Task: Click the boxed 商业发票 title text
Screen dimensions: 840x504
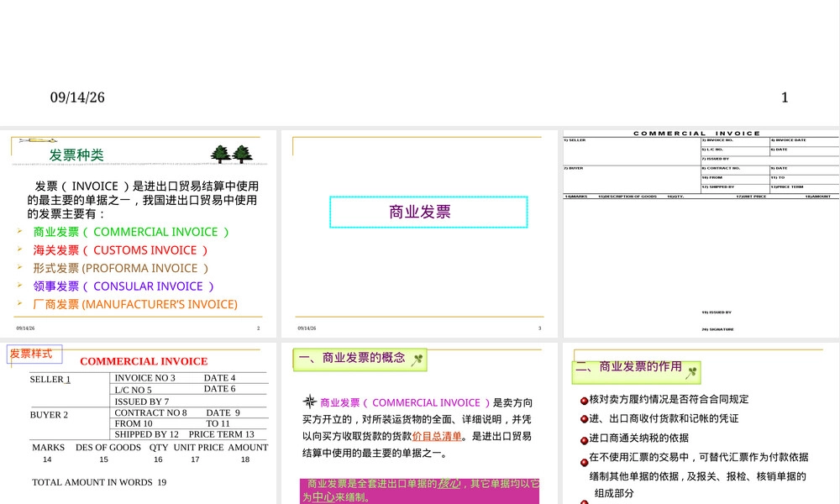Action: coord(420,212)
